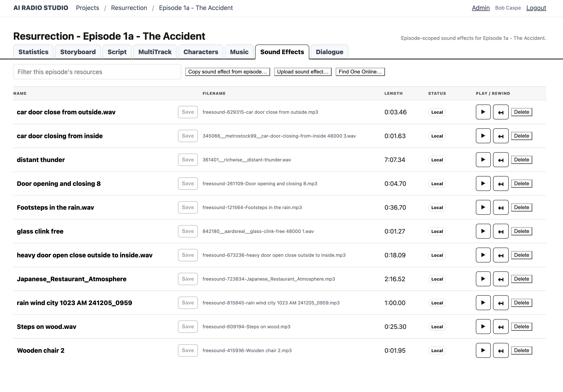The image size is (563, 392).
Task: Play Steps on wood sound
Action: [483, 327]
